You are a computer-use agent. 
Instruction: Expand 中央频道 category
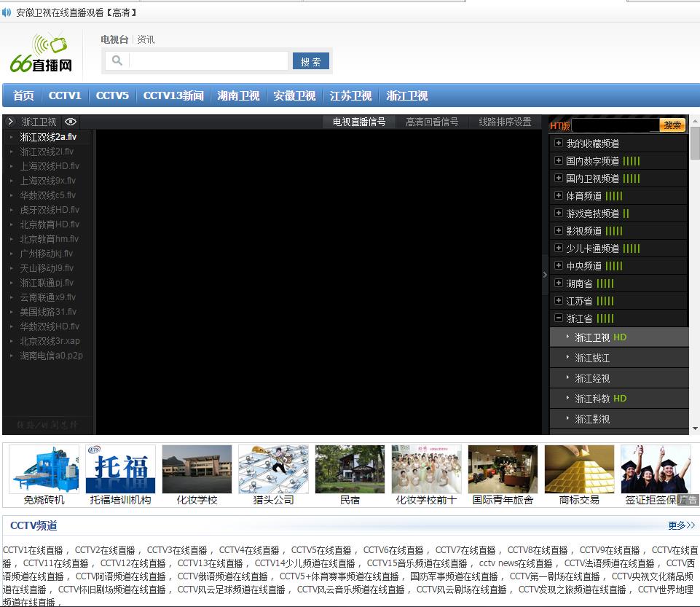pyautogui.click(x=559, y=265)
